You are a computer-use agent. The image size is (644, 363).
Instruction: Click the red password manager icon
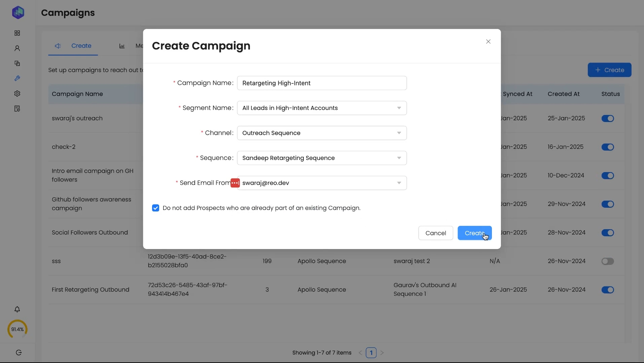(x=235, y=183)
